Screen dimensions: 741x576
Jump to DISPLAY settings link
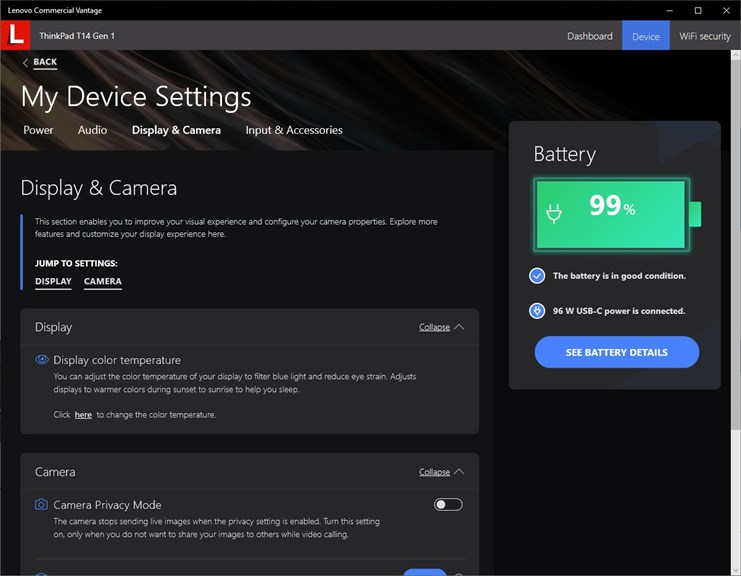[53, 282]
